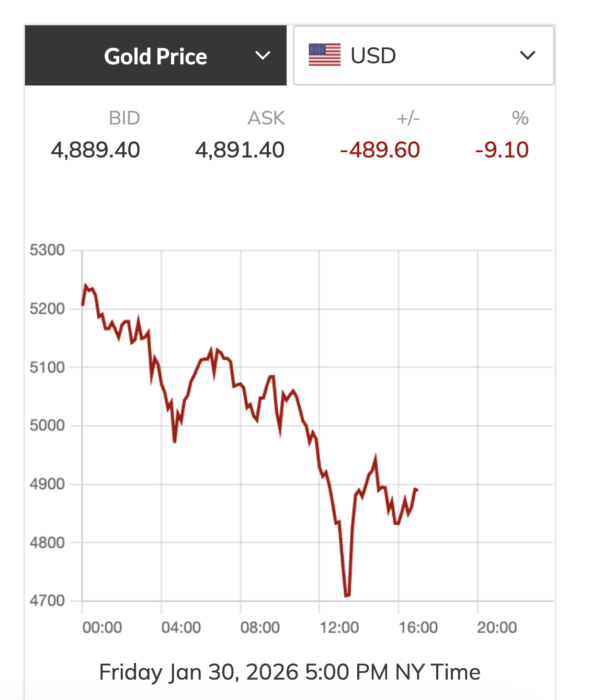This screenshot has width=591, height=700.
Task: Click the chevron arrow in USD selector
Action: click(528, 55)
